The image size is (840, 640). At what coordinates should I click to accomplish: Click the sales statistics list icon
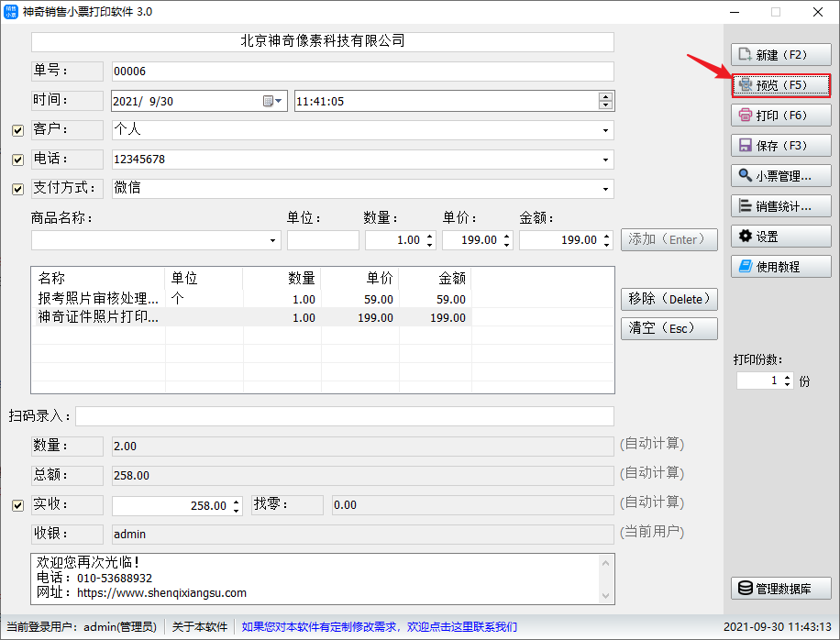click(746, 205)
